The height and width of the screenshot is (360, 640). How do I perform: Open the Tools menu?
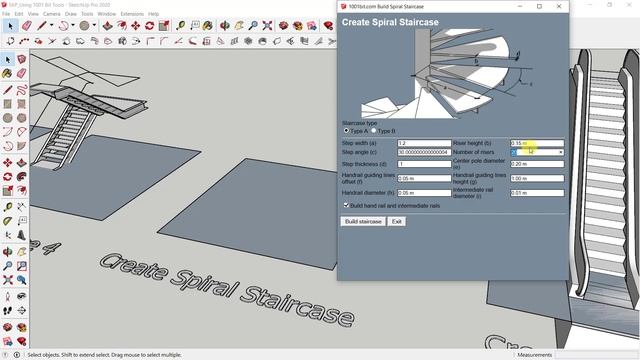point(87,14)
